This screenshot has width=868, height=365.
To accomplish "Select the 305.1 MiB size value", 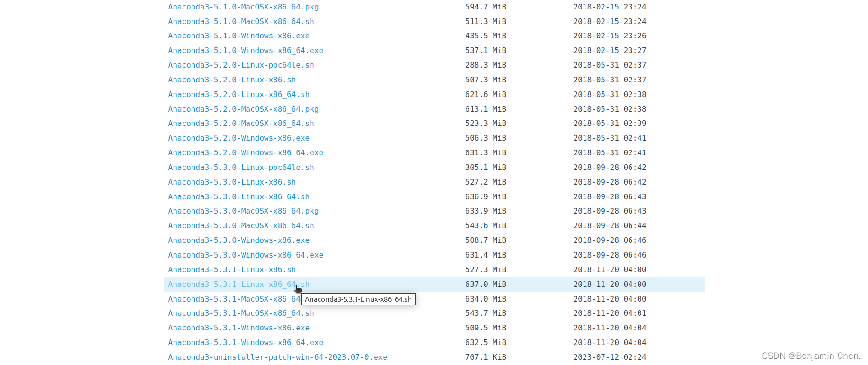I will [x=485, y=168].
